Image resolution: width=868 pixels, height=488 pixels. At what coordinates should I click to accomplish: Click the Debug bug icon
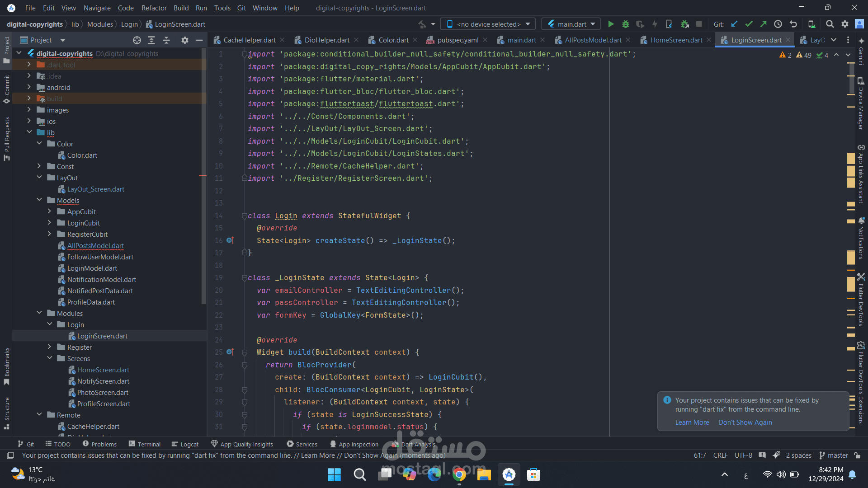[626, 24]
